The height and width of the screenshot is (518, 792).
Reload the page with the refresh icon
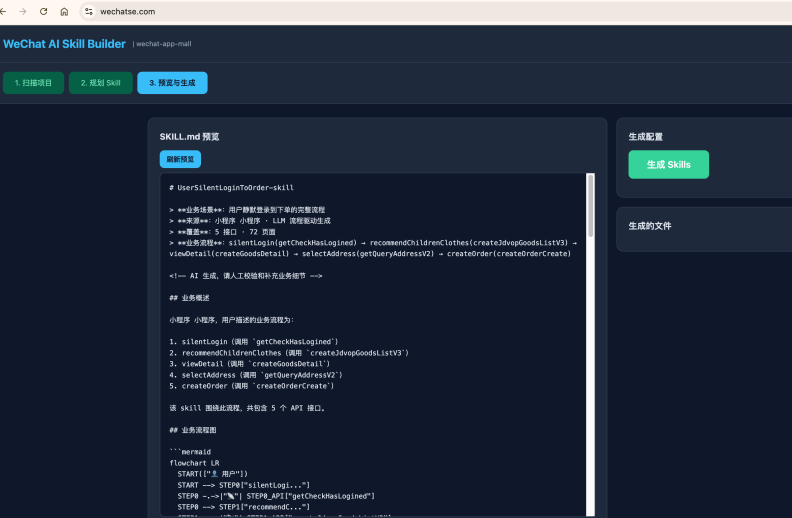43,11
